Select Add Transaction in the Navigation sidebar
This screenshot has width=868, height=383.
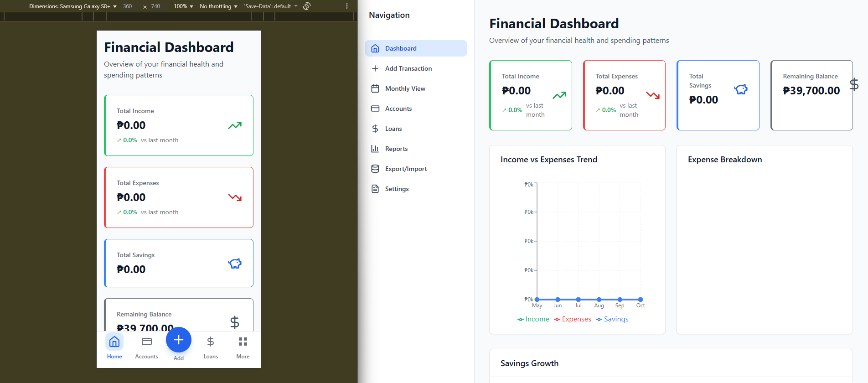(408, 68)
